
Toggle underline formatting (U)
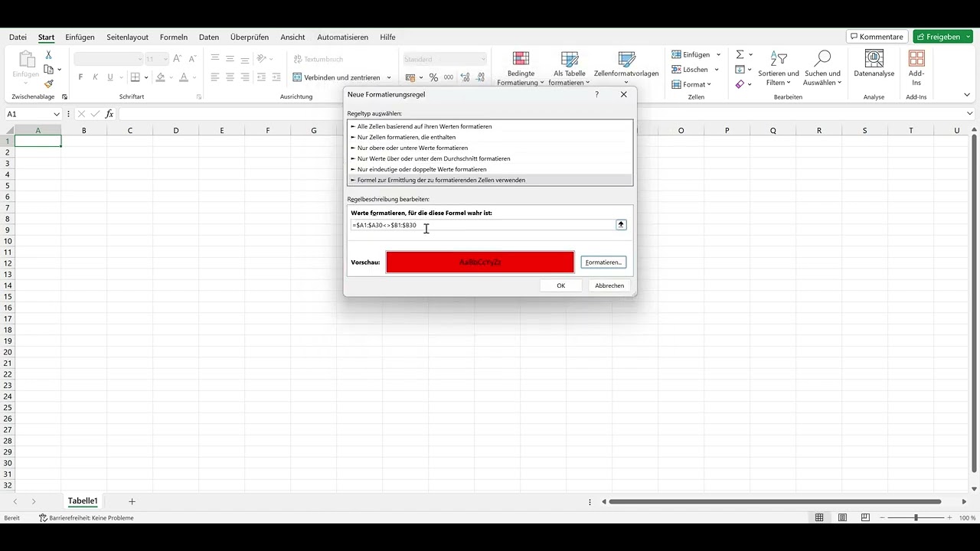[110, 77]
